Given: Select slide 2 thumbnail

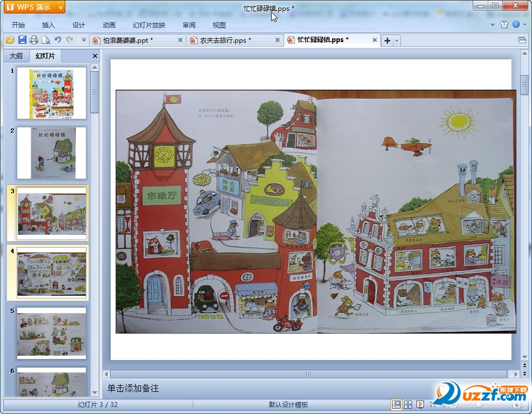Looking at the screenshot, I should pos(51,153).
